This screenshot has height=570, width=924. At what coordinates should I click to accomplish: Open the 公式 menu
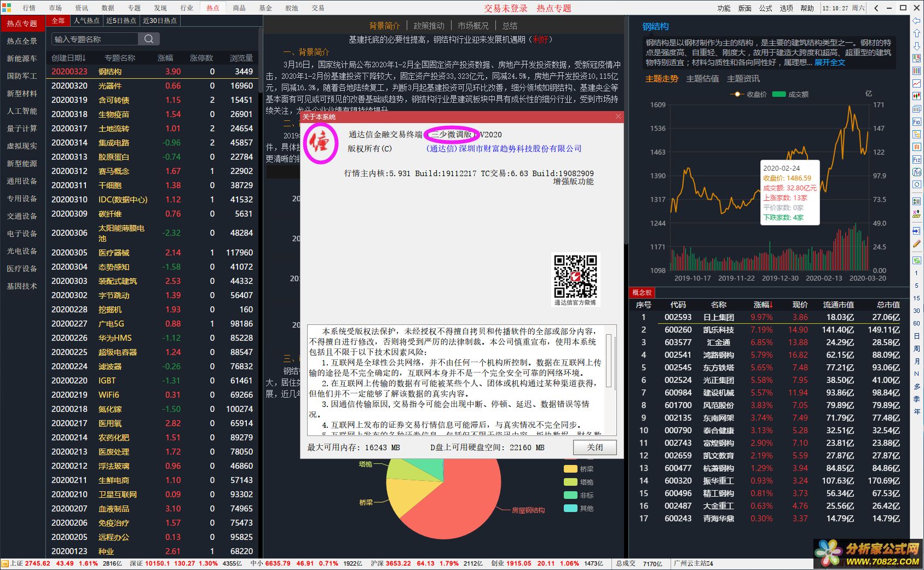765,8
